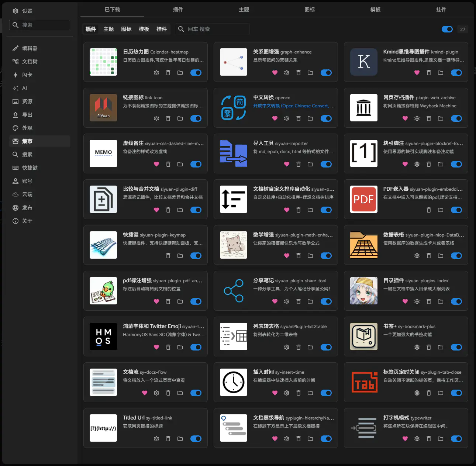This screenshot has width=476, height=466.
Task: Go to the 闪卡 settings section
Action: click(x=39, y=75)
